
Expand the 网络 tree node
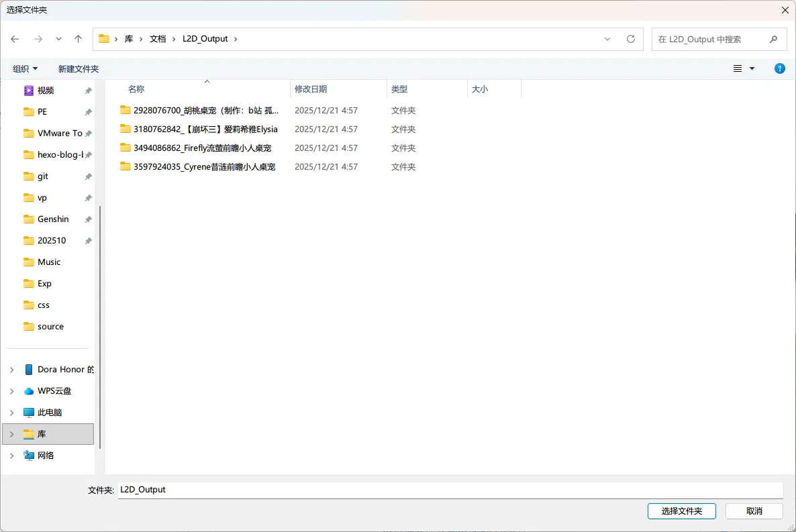tap(11, 456)
